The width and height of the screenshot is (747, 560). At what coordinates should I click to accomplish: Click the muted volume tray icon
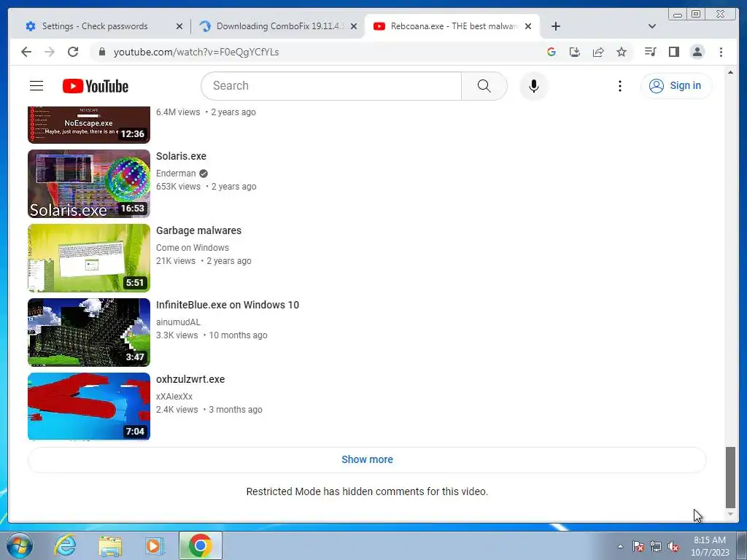point(673,546)
